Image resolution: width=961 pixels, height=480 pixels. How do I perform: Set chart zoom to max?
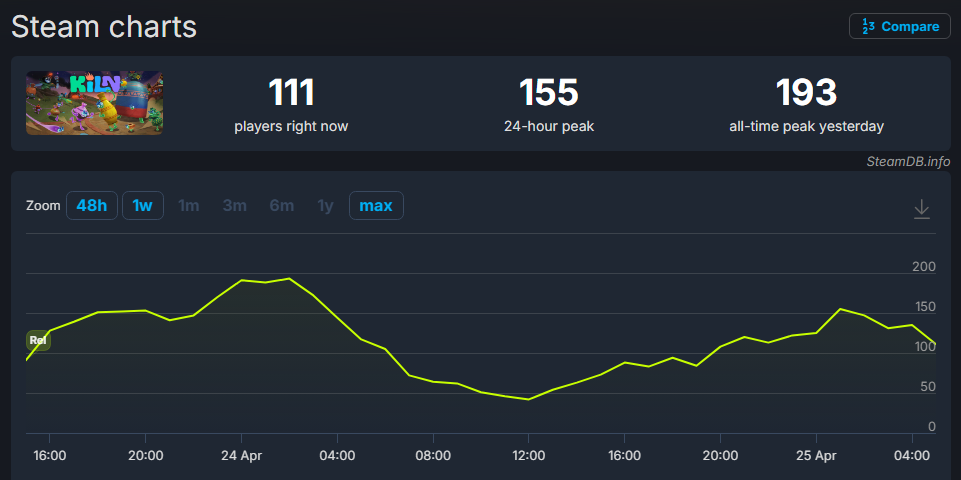click(x=376, y=205)
